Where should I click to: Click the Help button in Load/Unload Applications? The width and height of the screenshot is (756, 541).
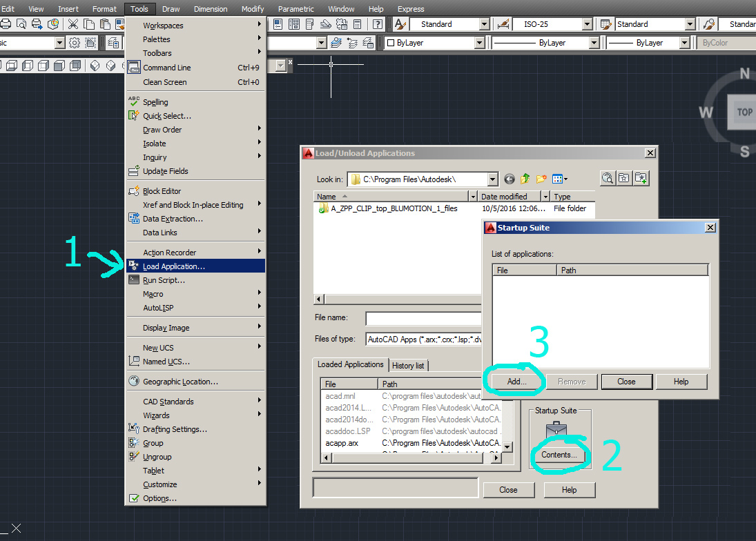point(569,490)
